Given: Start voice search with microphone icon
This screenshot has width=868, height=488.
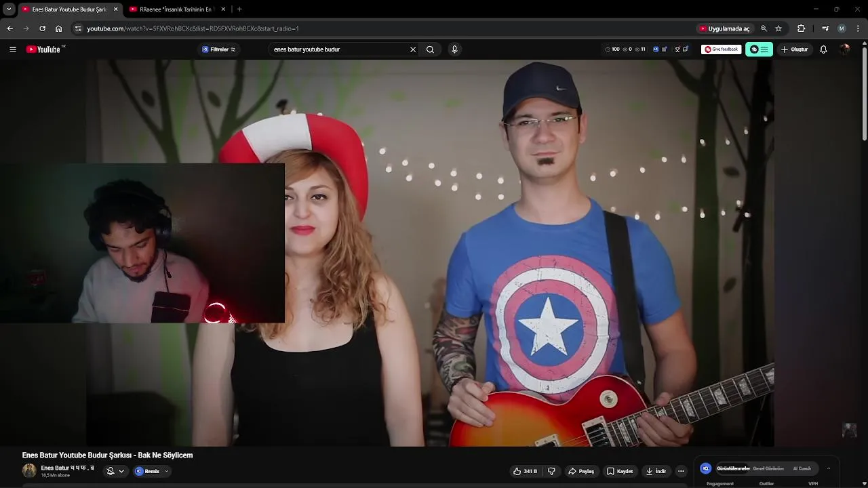Looking at the screenshot, I should click(454, 49).
